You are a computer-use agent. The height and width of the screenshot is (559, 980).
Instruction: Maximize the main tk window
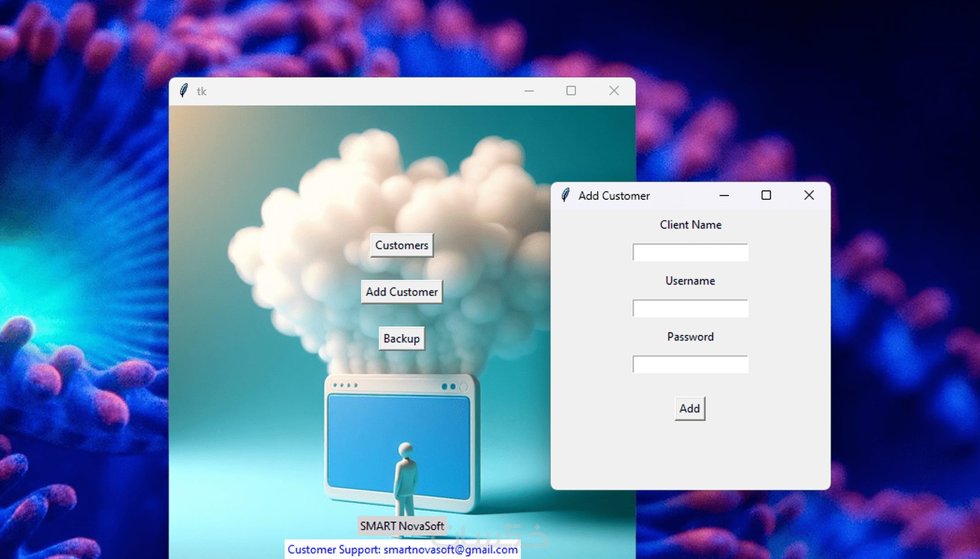click(x=571, y=91)
